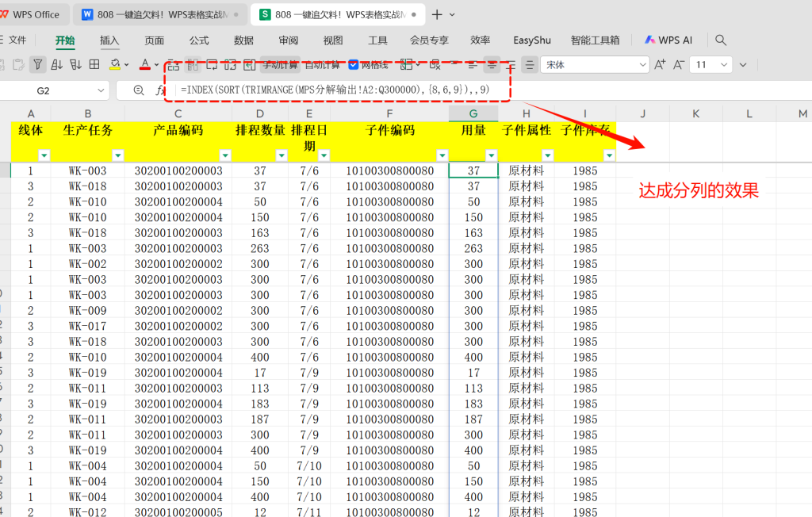Select the EasyShu ribbon tab

tap(532, 40)
